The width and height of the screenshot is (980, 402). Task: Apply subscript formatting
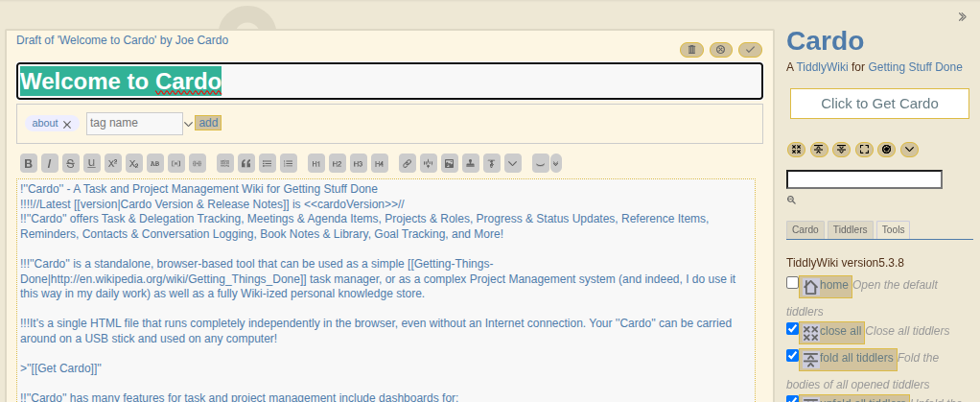pos(133,164)
